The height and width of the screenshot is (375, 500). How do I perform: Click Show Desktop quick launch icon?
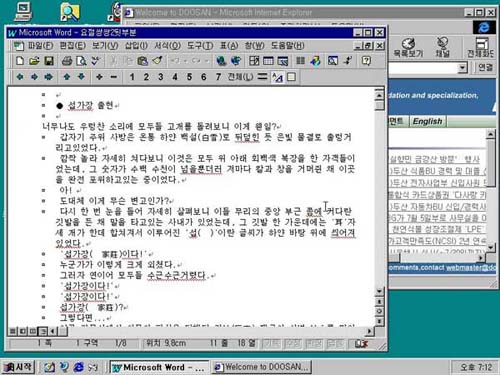coord(49,367)
